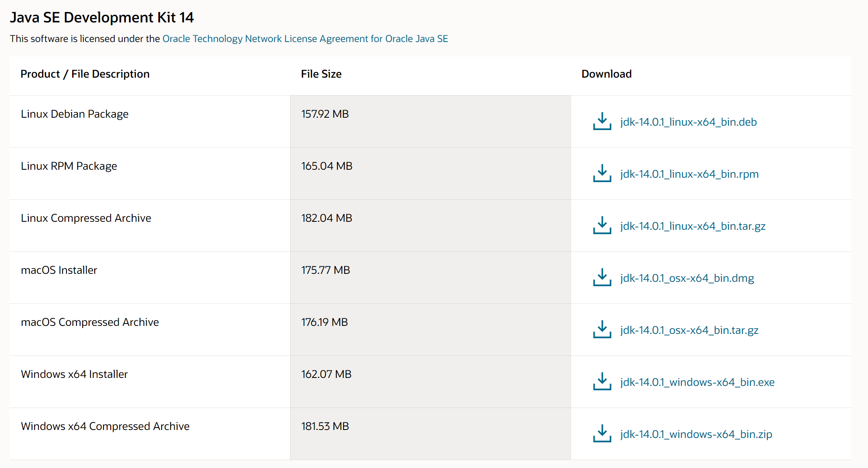Image resolution: width=868 pixels, height=468 pixels.
Task: Download jdk-14.0.1_osx-x64_bin.tar.gz file link
Action: coord(689,330)
